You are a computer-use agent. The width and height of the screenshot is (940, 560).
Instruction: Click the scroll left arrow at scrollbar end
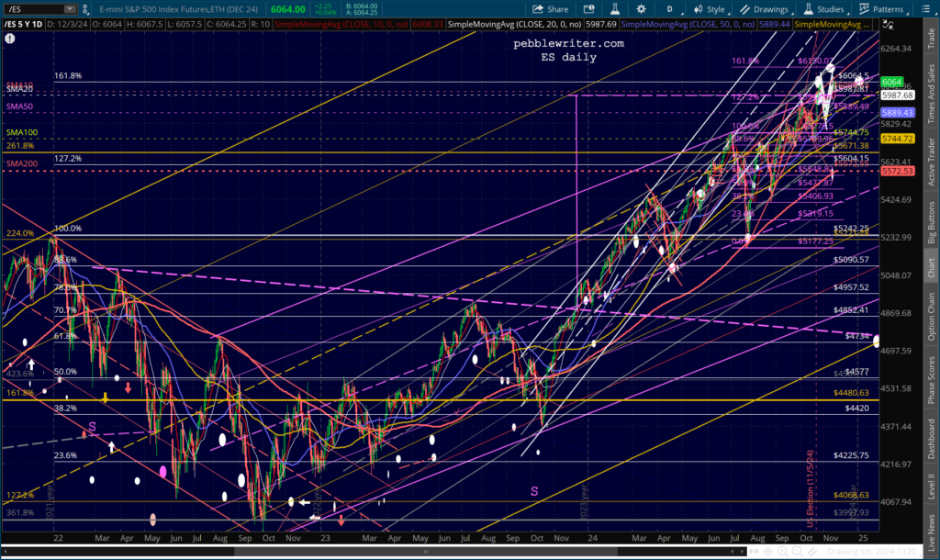(733, 551)
